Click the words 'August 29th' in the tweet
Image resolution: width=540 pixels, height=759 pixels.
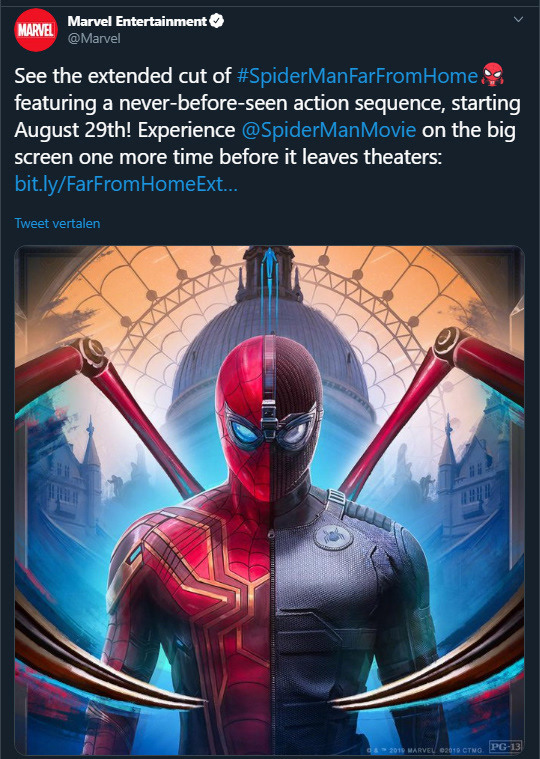click(73, 130)
